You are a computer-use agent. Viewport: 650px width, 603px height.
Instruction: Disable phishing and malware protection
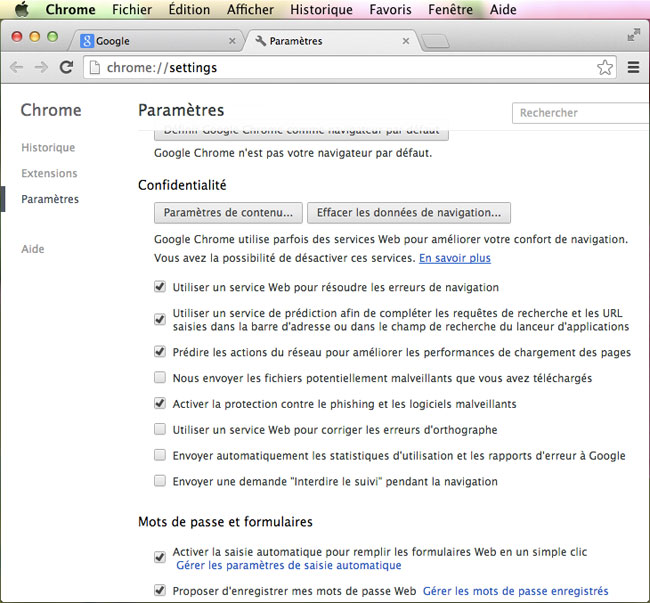160,403
